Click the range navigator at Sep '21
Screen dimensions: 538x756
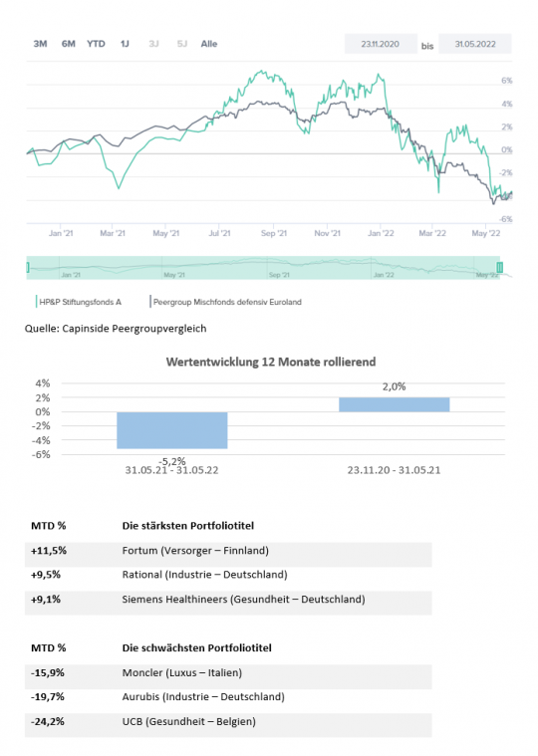coord(279,275)
